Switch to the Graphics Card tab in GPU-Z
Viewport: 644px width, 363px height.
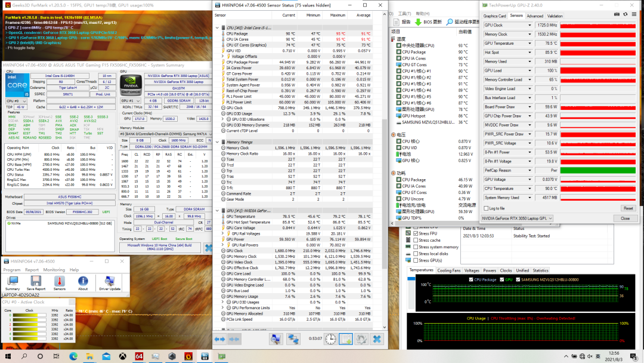(x=494, y=16)
